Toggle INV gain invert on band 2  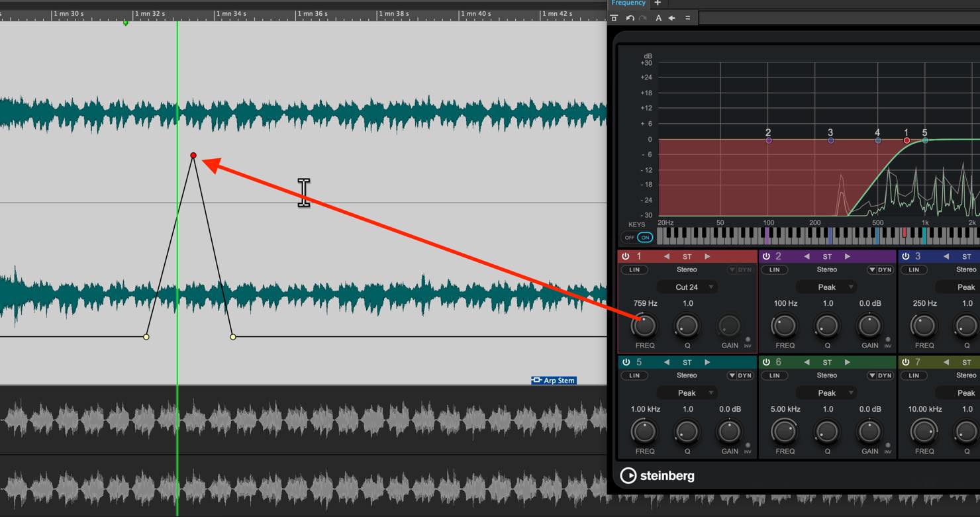click(x=888, y=340)
